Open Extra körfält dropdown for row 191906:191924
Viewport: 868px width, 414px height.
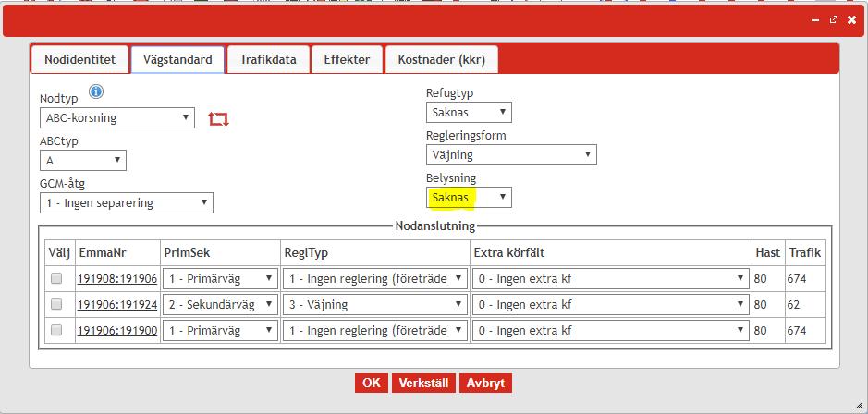(611, 304)
